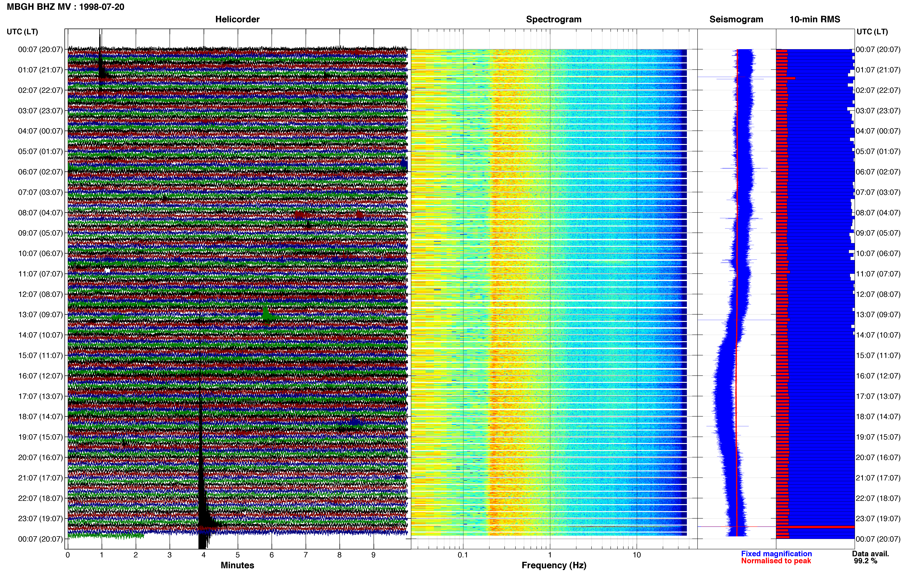Click RMS-side time label '02:07 (22:07)'
This screenshot has width=924, height=578.
(878, 90)
